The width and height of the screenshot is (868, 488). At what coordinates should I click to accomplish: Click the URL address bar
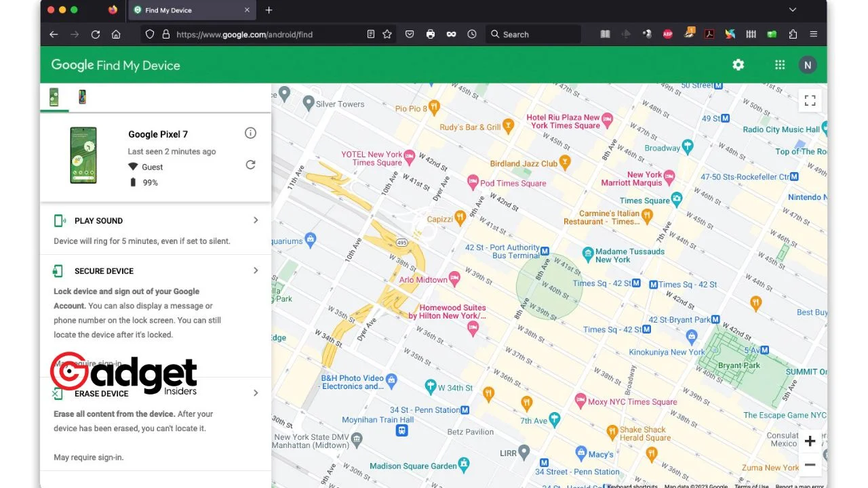(270, 34)
